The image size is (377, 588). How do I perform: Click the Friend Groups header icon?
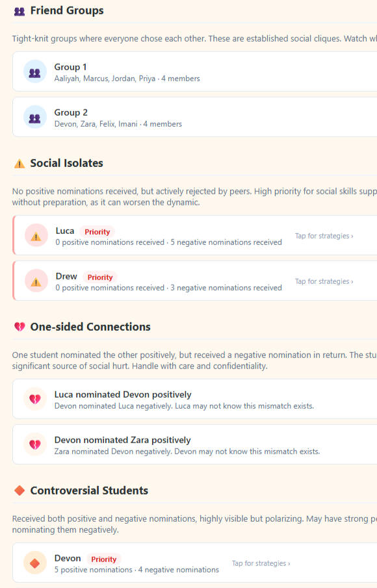tap(19, 11)
